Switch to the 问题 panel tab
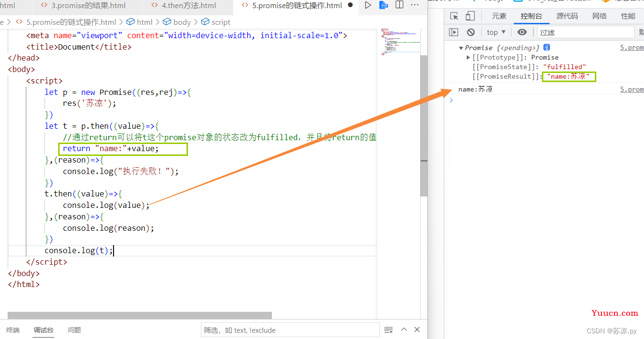This screenshot has width=644, height=339. click(x=74, y=330)
